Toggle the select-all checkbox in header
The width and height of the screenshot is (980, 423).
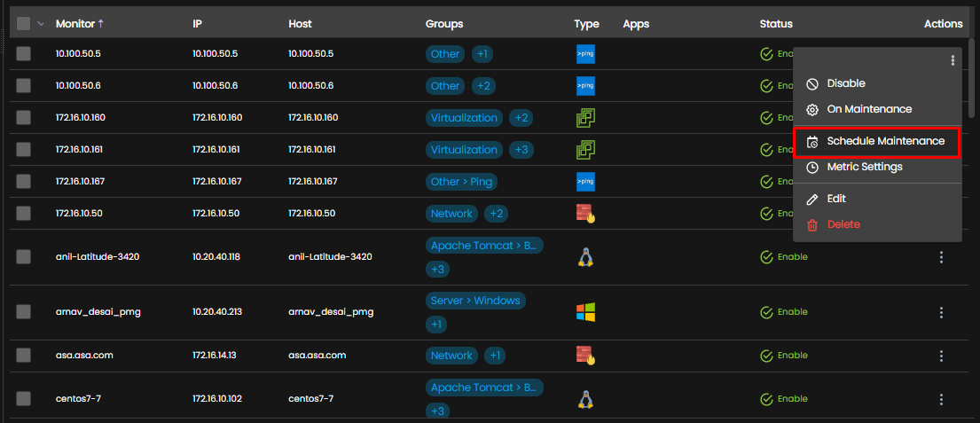point(23,24)
